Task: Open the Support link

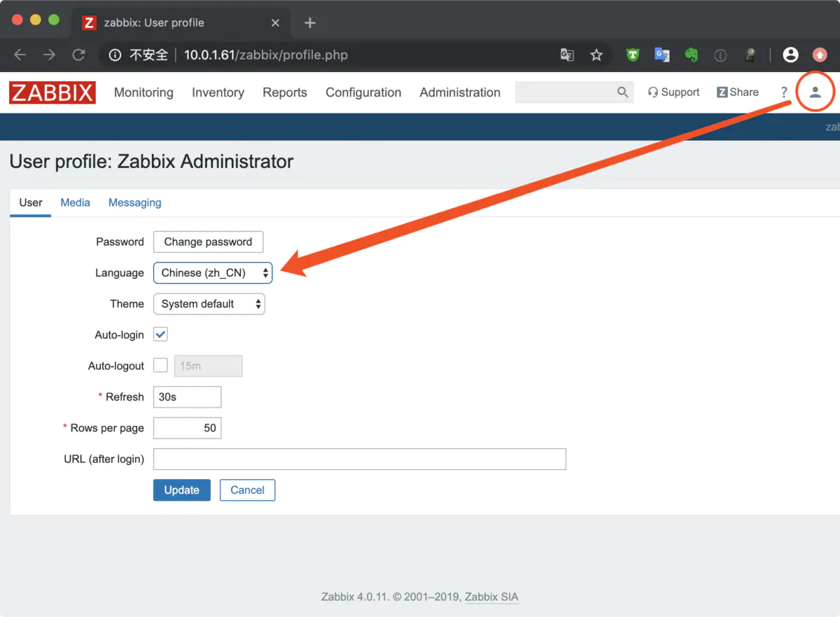Action: pyautogui.click(x=673, y=92)
